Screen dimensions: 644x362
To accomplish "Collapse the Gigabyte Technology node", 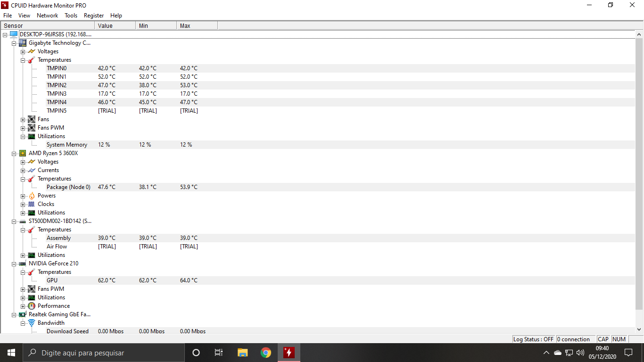I will (14, 43).
